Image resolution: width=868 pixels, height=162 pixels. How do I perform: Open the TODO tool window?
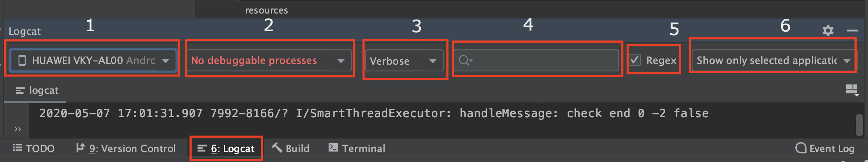[x=34, y=148]
